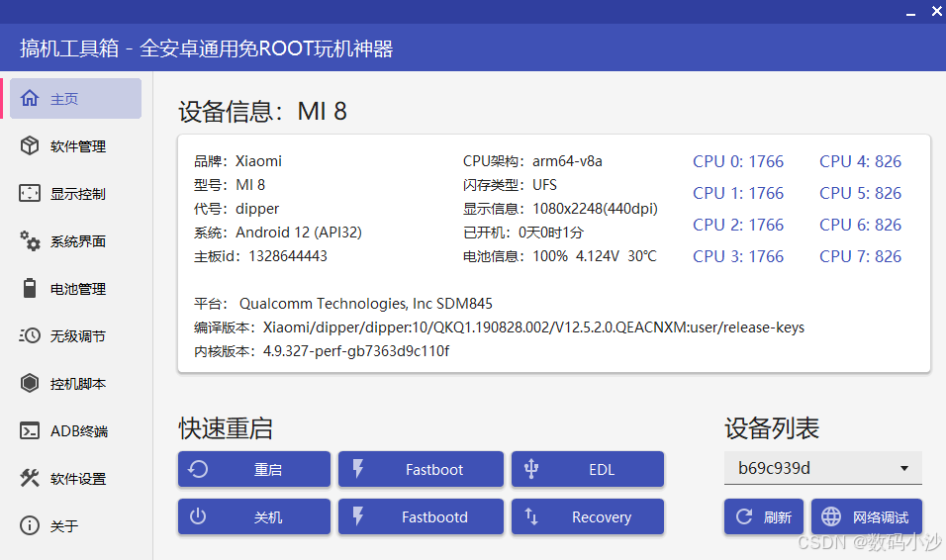Click the 系统: Android 12 (API32) text
The width and height of the screenshot is (946, 560).
[x=277, y=233]
